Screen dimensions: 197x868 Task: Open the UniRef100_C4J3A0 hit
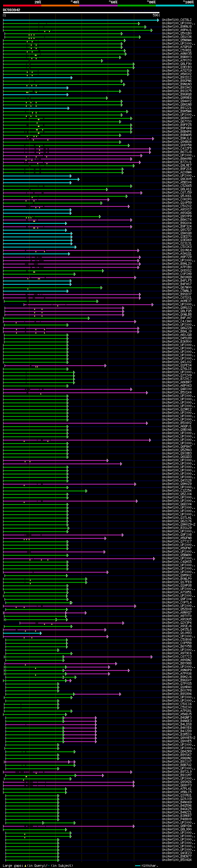coord(177,321)
